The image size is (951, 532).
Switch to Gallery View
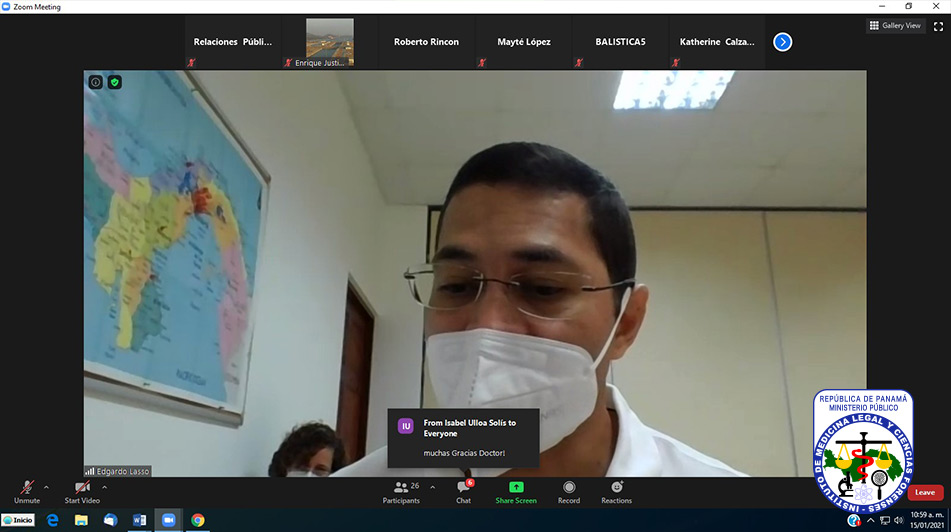pos(895,25)
